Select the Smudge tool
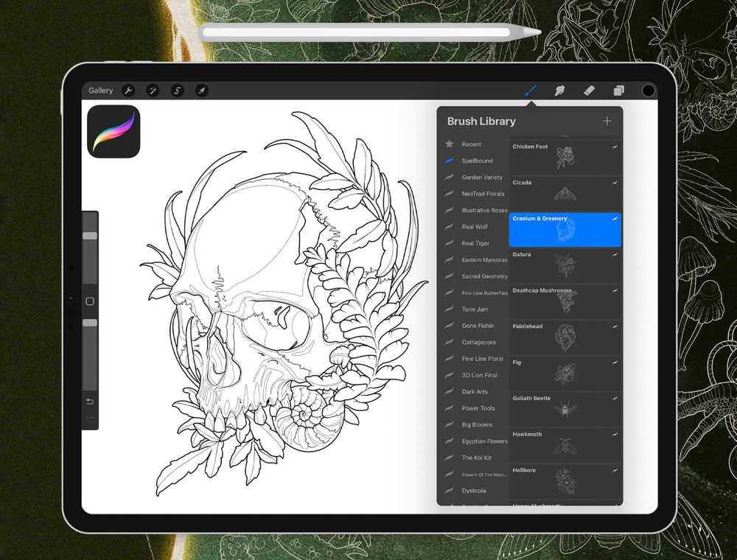This screenshot has width=737, height=560. click(559, 91)
